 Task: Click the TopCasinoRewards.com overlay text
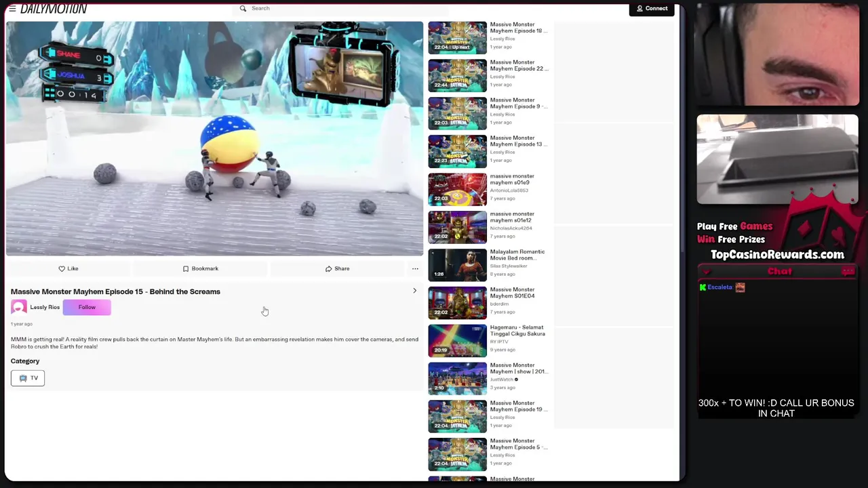pos(777,255)
